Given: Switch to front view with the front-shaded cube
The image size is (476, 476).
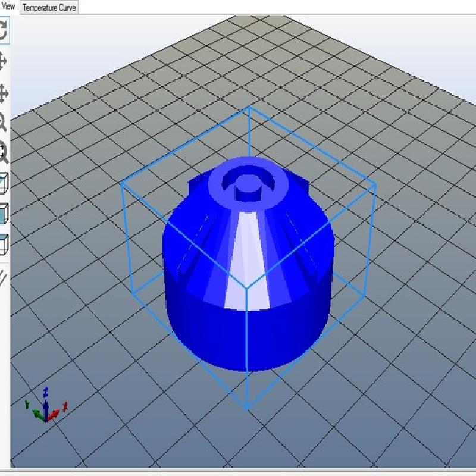Looking at the screenshot, I should (4, 214).
